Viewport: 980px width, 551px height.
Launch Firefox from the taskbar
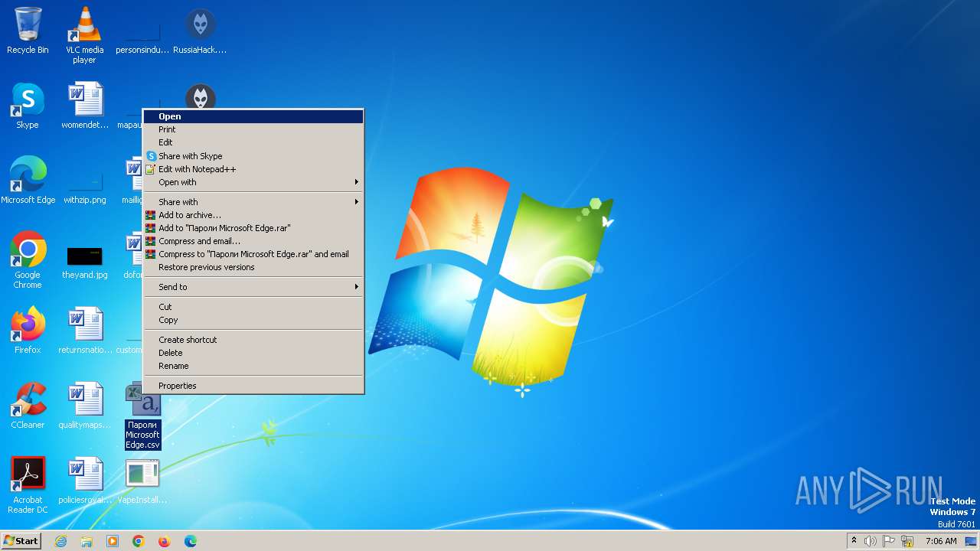(x=165, y=541)
